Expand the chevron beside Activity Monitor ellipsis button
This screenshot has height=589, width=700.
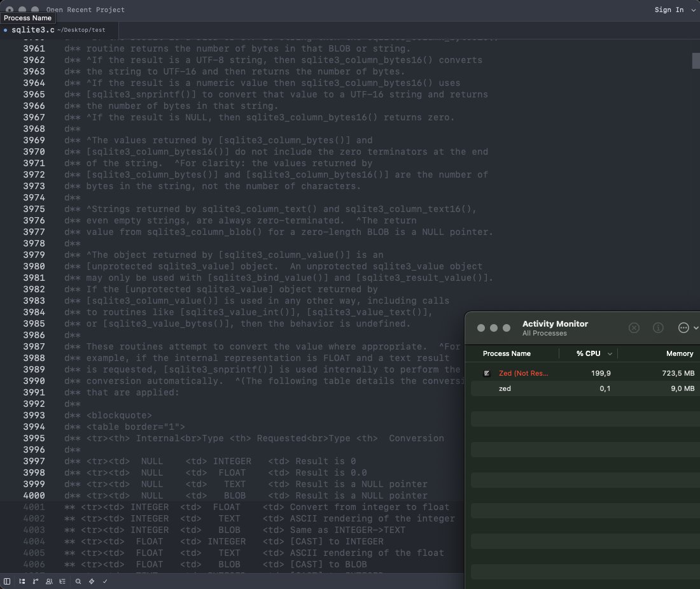(x=696, y=328)
